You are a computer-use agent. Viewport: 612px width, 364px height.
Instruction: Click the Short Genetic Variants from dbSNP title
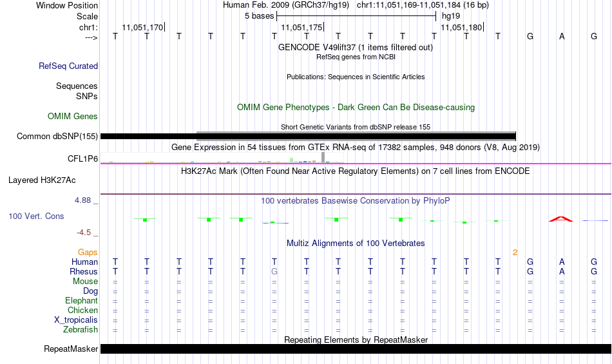356,127
